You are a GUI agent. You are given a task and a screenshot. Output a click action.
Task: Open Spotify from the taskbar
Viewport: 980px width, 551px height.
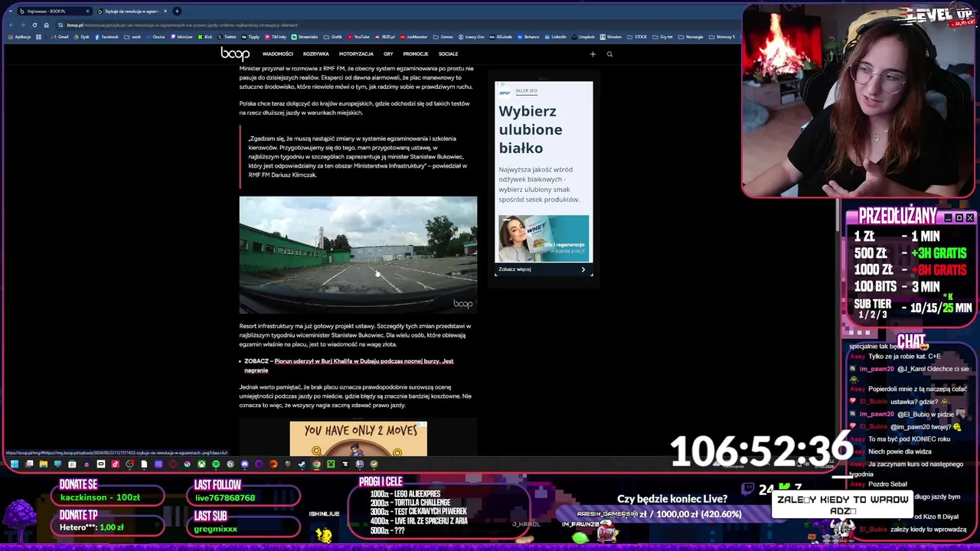tap(216, 464)
